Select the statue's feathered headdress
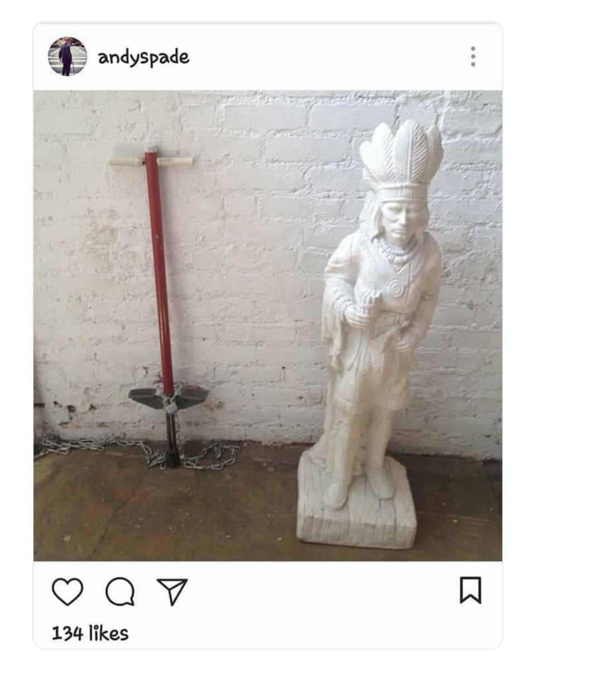Screen dimensions: 595x700 [x=402, y=156]
